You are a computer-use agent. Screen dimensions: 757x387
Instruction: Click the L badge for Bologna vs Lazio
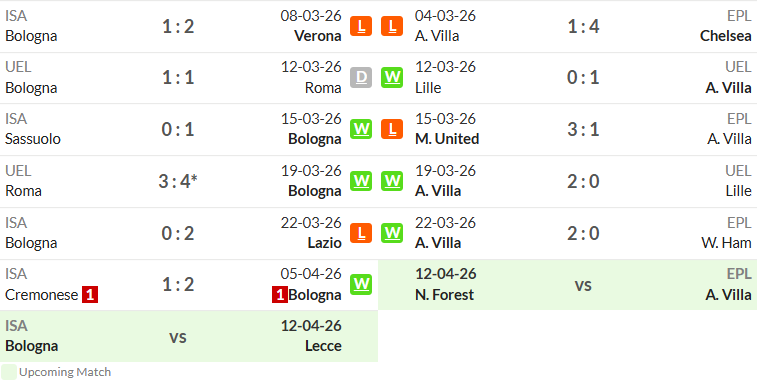pyautogui.click(x=361, y=233)
